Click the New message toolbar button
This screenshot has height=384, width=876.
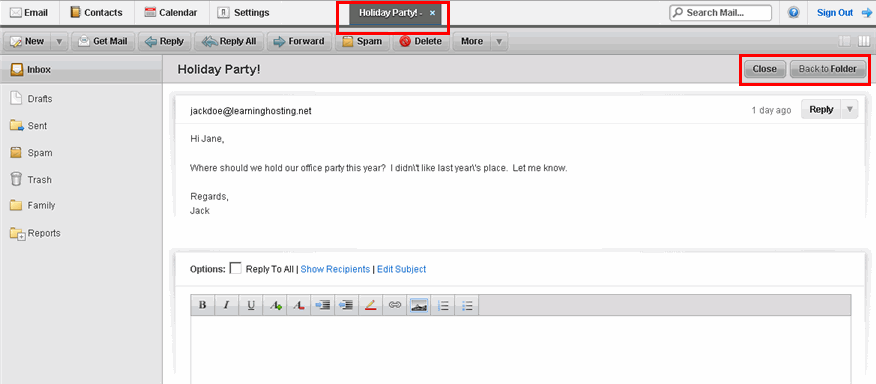click(28, 41)
